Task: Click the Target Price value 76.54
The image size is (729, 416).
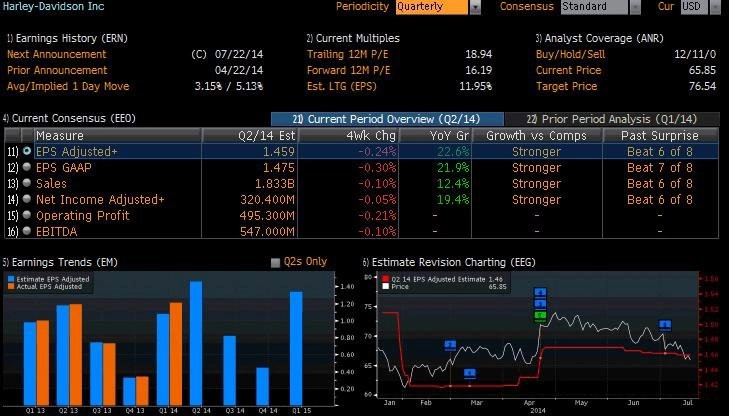Action: click(702, 86)
